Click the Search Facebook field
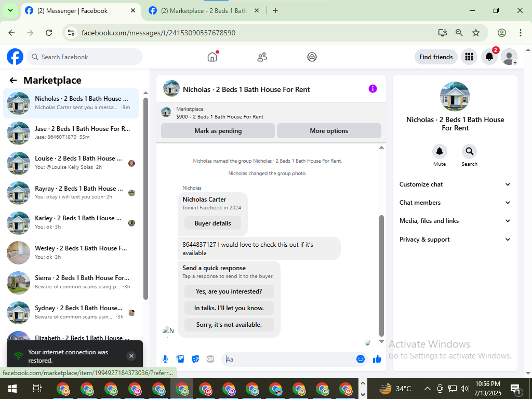Image resolution: width=532 pixels, height=399 pixels. (x=85, y=57)
